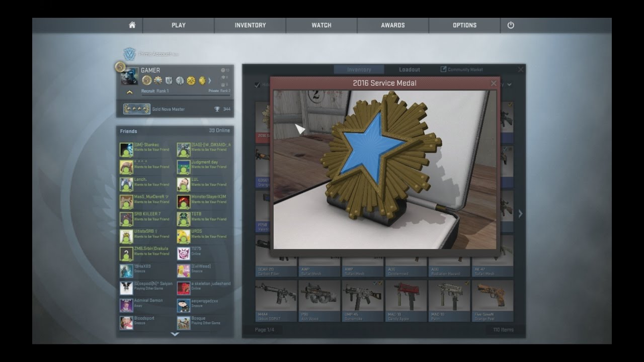Screen dimensions: 644x362
Task: Select Lanch.'s friend avatar
Action: pyautogui.click(x=126, y=185)
